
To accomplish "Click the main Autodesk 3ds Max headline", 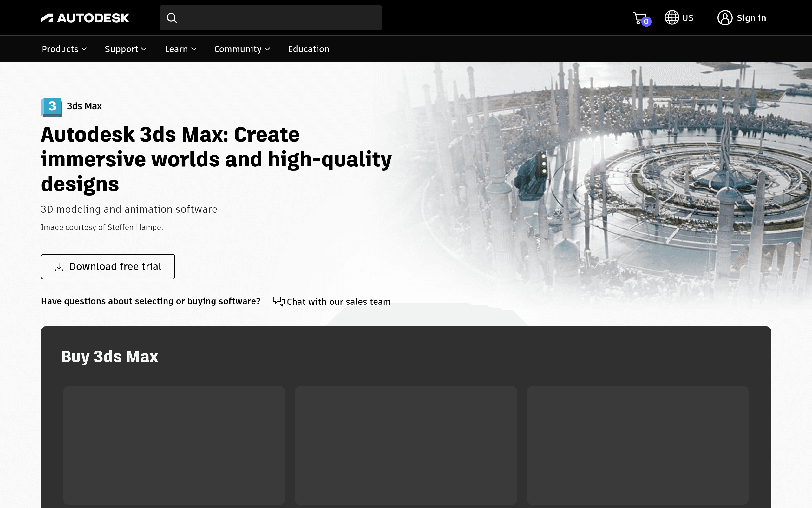I will 216,159.
